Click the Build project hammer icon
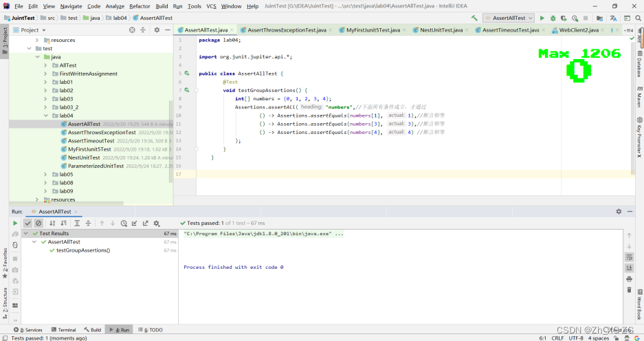Viewport: 644px width, 341px height. coord(474,18)
